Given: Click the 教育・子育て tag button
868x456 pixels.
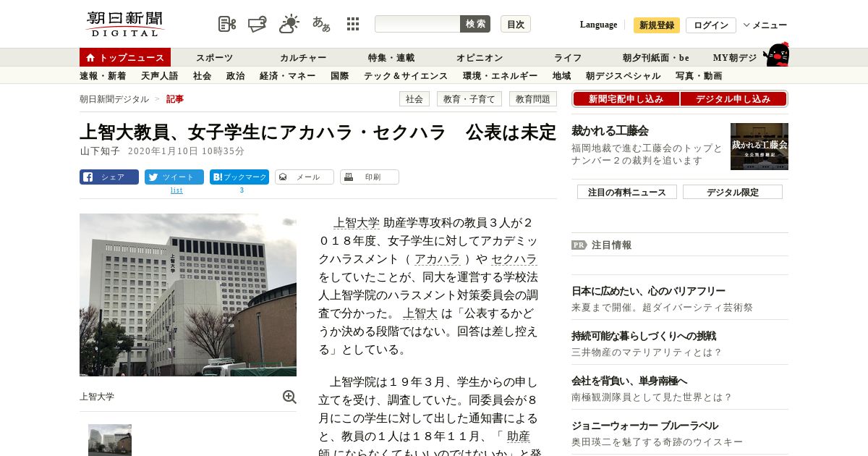Looking at the screenshot, I should [469, 99].
